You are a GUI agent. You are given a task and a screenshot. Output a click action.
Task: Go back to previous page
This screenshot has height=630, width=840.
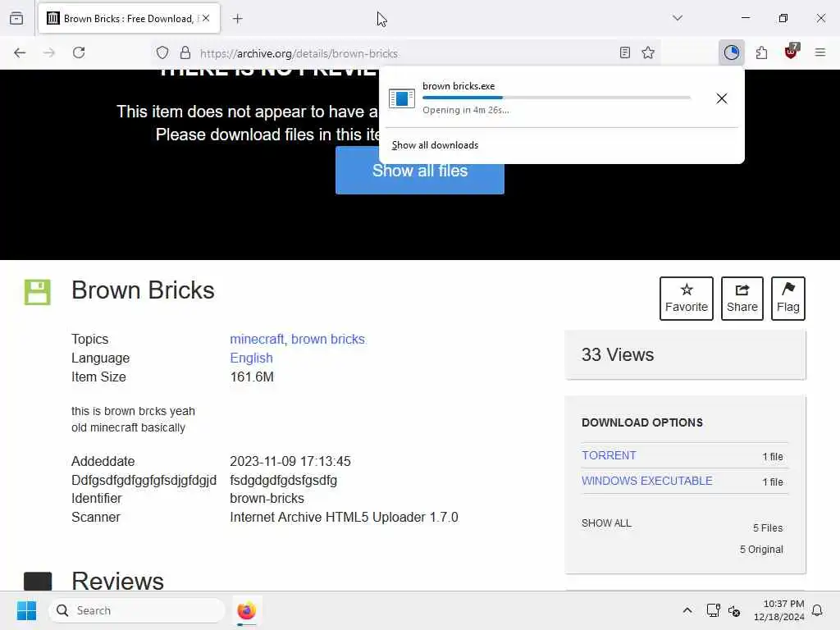20,52
